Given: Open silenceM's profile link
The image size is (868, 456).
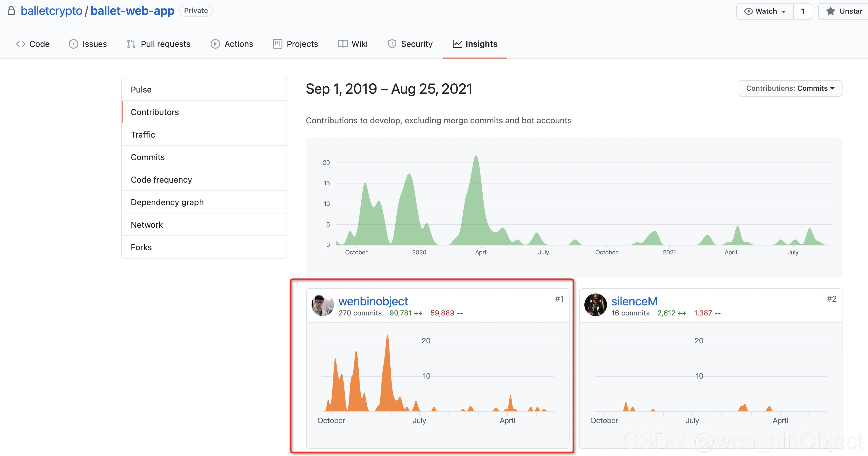Looking at the screenshot, I should [634, 301].
